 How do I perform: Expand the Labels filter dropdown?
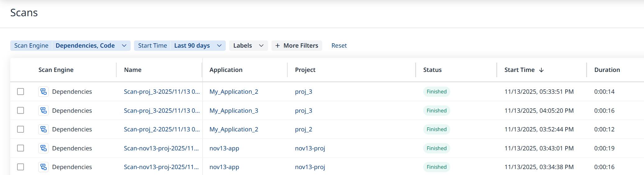click(x=261, y=45)
